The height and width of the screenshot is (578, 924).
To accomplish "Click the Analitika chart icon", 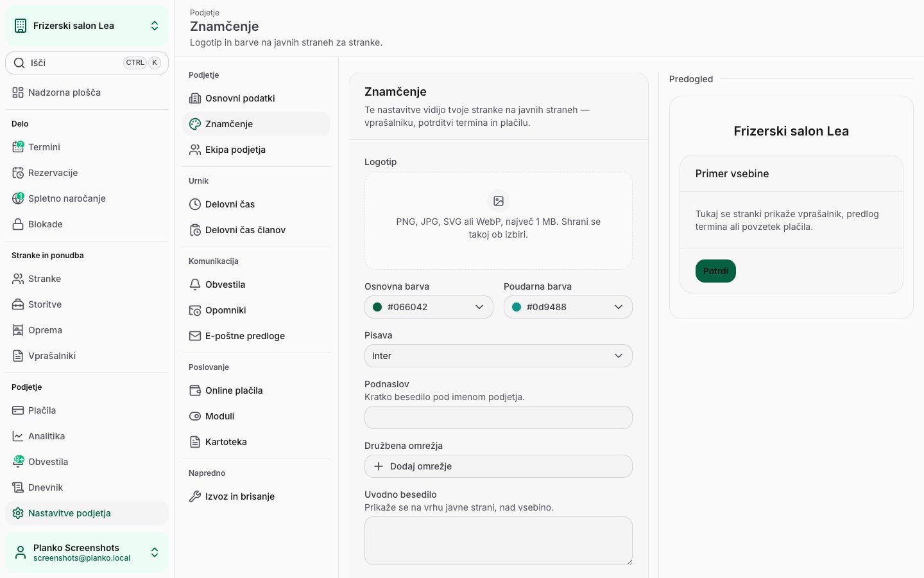I will click(18, 436).
